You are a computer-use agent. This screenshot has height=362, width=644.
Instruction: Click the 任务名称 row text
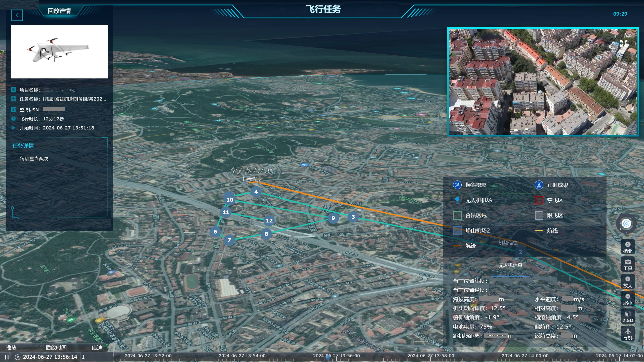point(63,99)
